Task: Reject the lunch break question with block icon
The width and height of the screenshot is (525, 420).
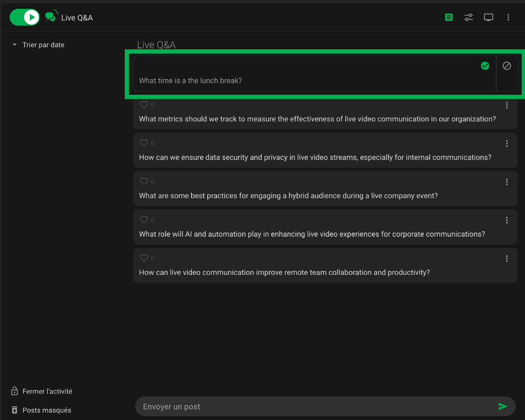Action: [x=507, y=66]
